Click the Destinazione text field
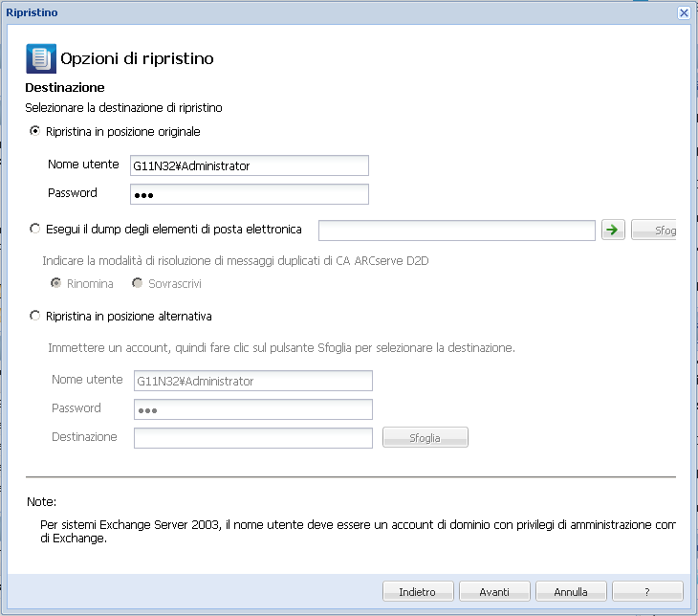698x616 pixels. point(252,438)
